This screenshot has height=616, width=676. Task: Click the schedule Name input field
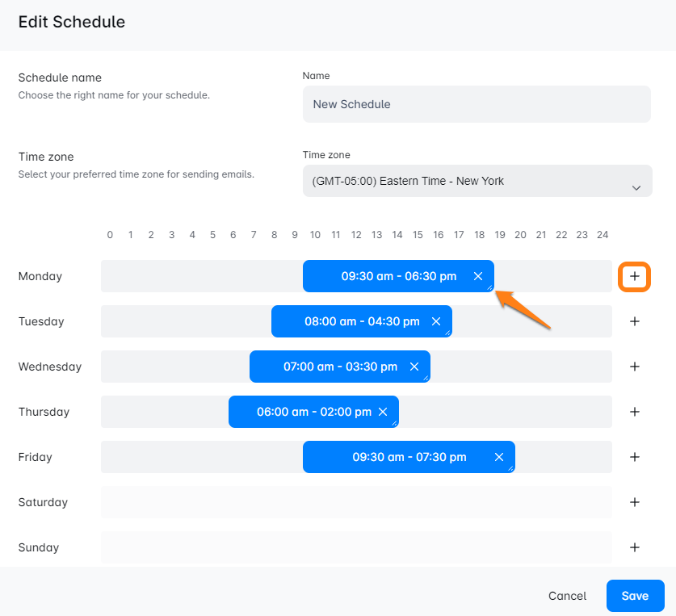tap(477, 104)
